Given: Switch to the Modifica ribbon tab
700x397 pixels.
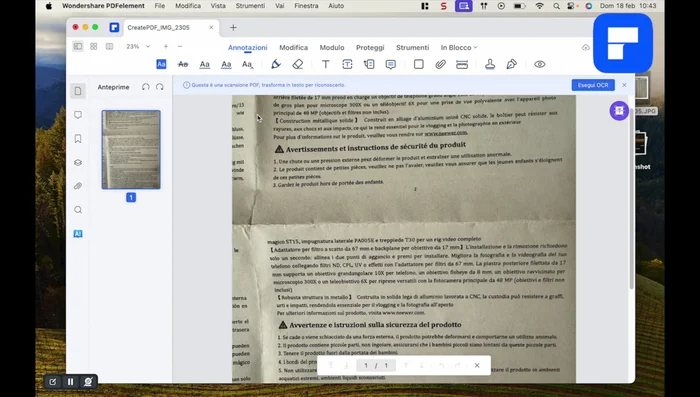Looking at the screenshot, I should [x=293, y=47].
